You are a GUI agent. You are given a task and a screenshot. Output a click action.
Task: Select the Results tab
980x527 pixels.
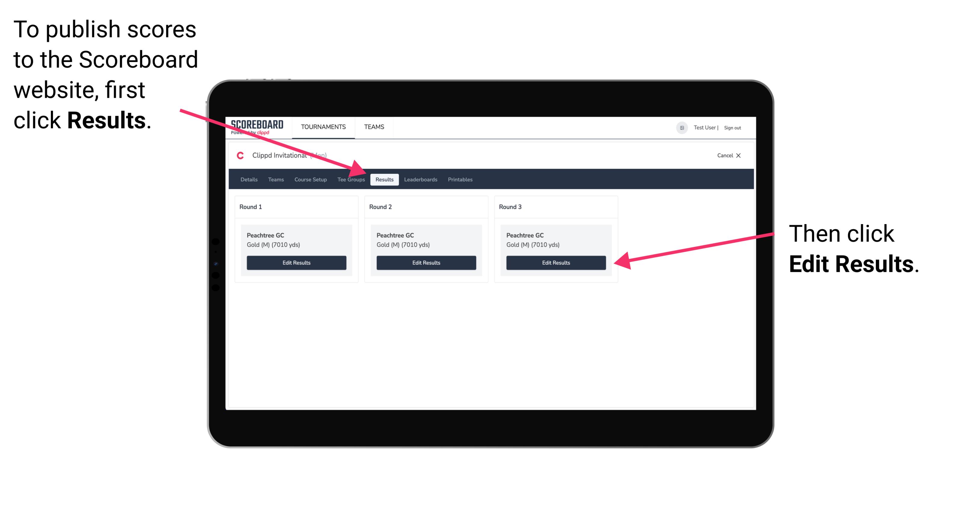(x=384, y=179)
